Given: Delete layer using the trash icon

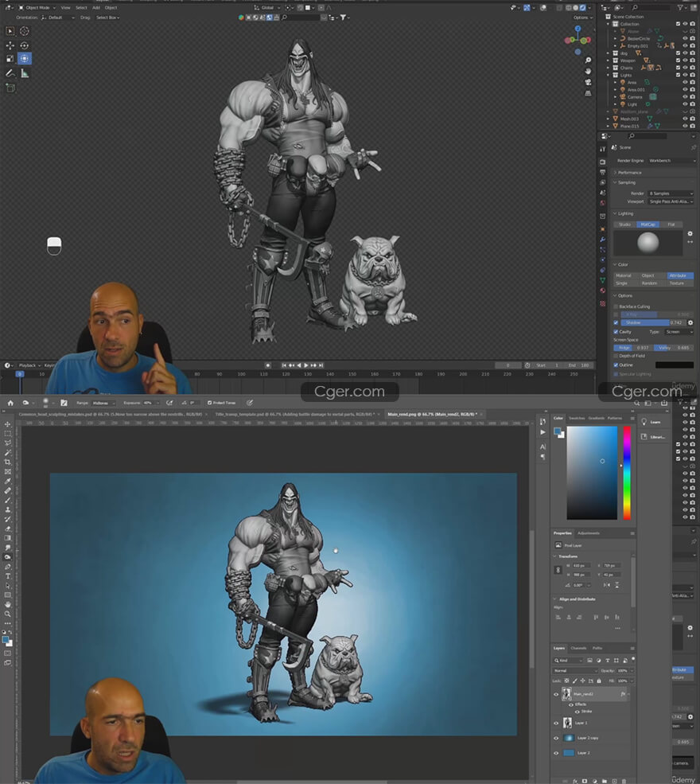Looking at the screenshot, I should point(624,781).
